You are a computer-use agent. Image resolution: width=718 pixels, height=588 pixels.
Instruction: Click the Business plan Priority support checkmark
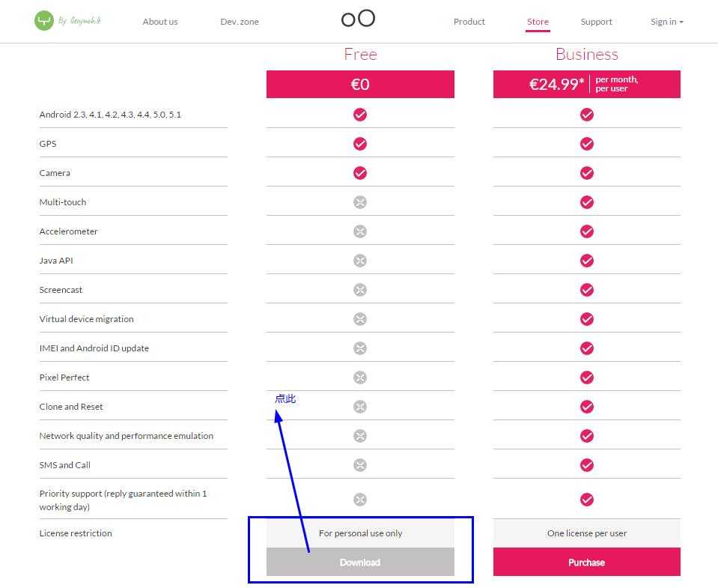click(x=586, y=500)
